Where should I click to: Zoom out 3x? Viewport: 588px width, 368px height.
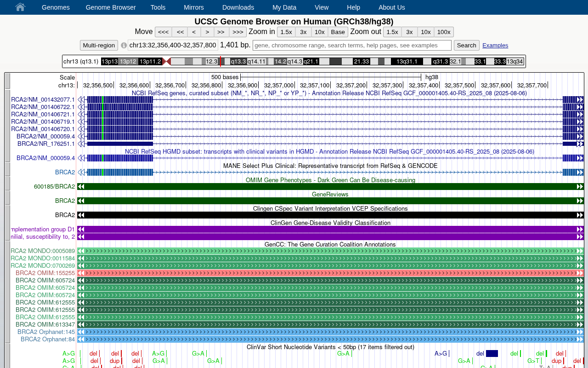[409, 32]
